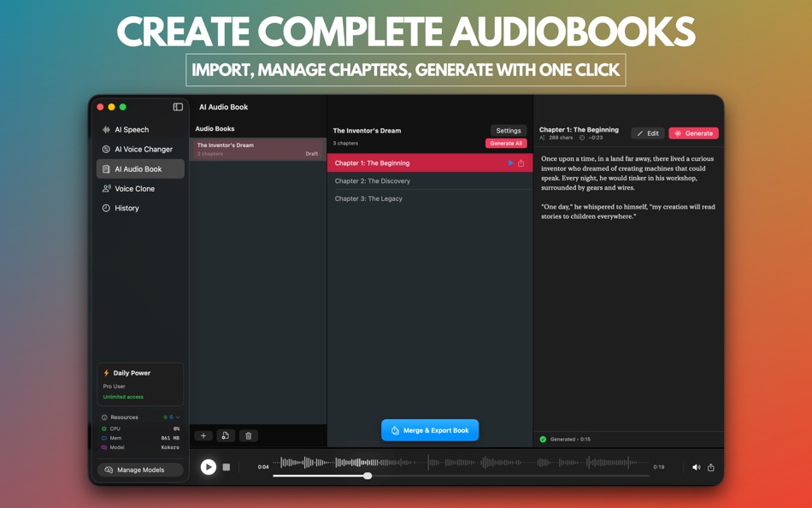
Task: Open the AI Voice Changer section
Action: click(140, 150)
